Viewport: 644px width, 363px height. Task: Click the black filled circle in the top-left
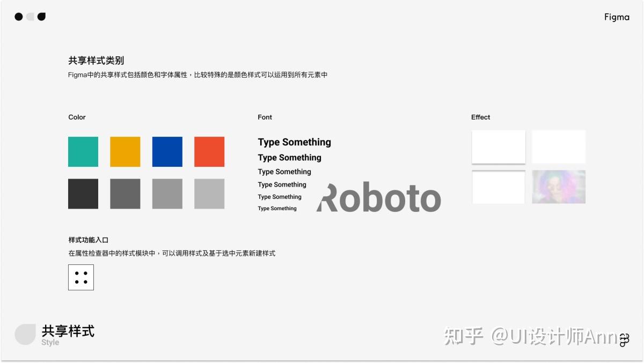click(19, 17)
